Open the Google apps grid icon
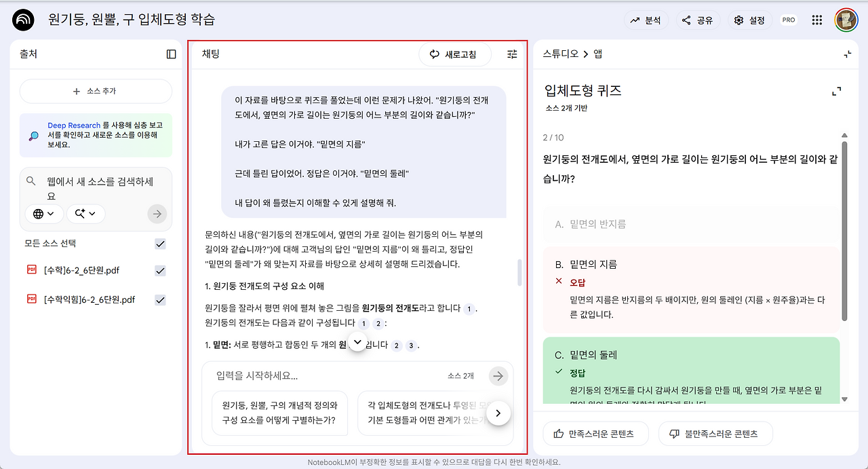 coord(817,20)
